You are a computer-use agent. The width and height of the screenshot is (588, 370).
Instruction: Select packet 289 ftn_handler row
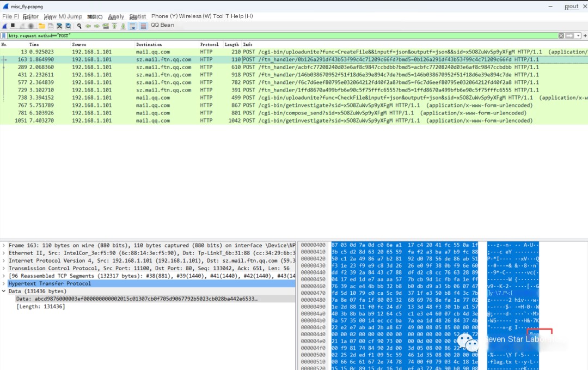[294, 67]
